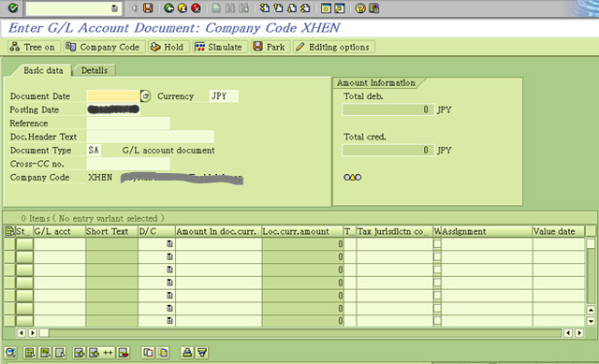Screen dimensions: 599x364
Task: Open Help via question mark icon
Action: (x=360, y=8)
